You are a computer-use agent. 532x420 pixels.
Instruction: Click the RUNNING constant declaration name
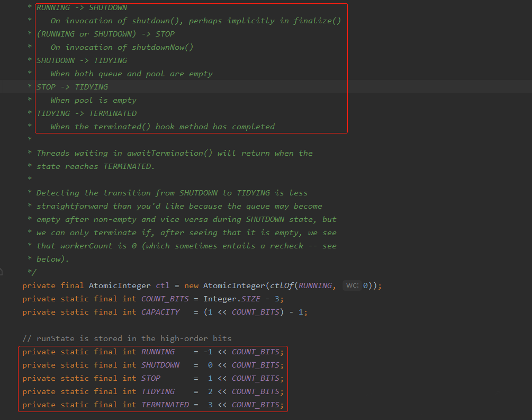point(158,352)
